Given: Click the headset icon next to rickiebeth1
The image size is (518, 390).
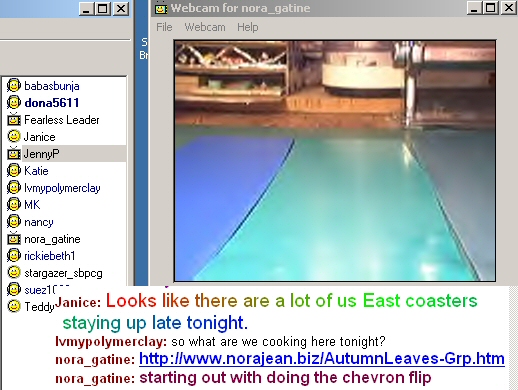Looking at the screenshot, I should 14,256.
